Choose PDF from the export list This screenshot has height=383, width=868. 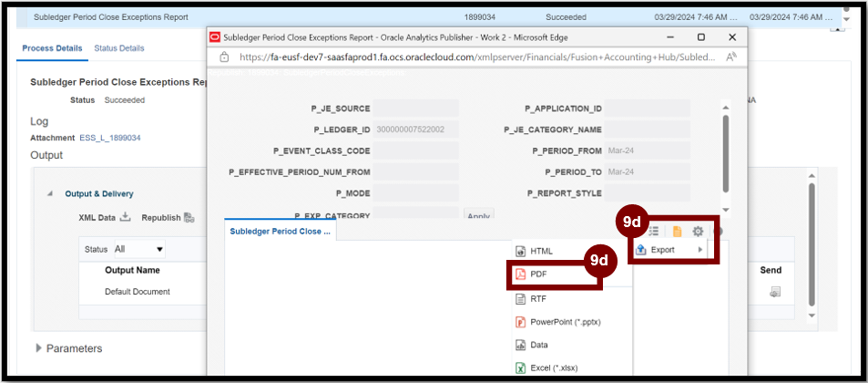point(538,274)
